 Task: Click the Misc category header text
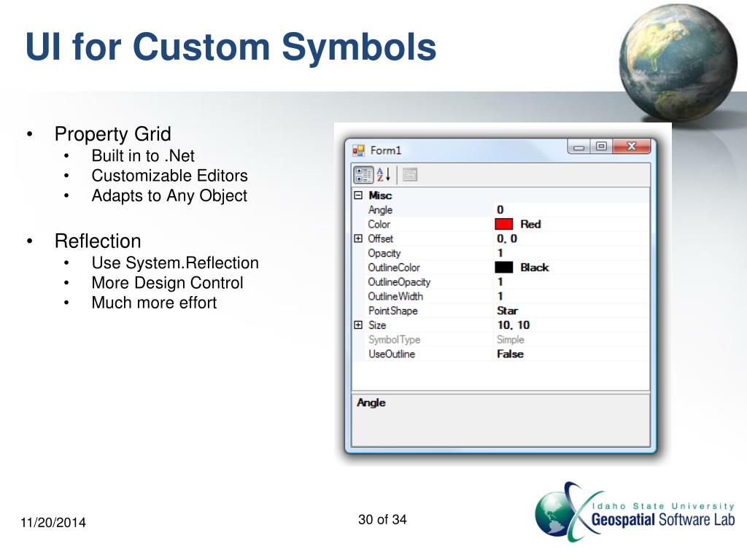point(380,195)
